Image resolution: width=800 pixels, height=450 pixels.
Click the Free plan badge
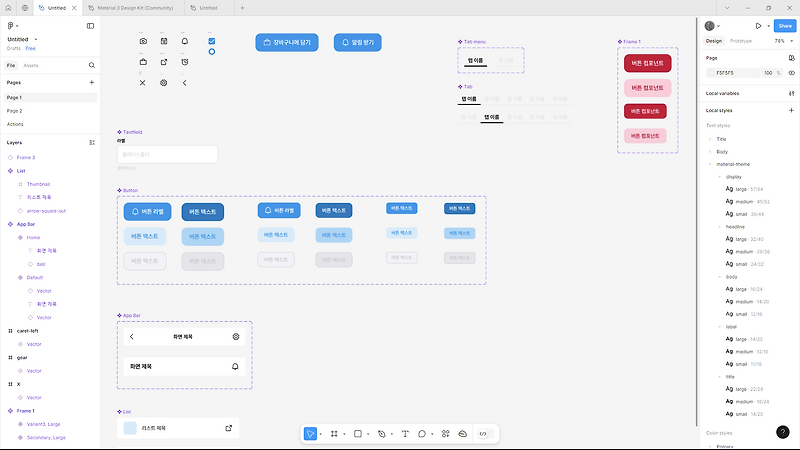(31, 48)
